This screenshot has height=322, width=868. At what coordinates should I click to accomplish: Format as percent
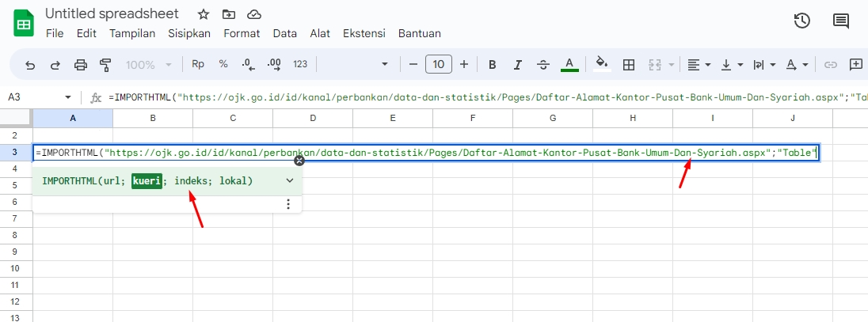[223, 64]
